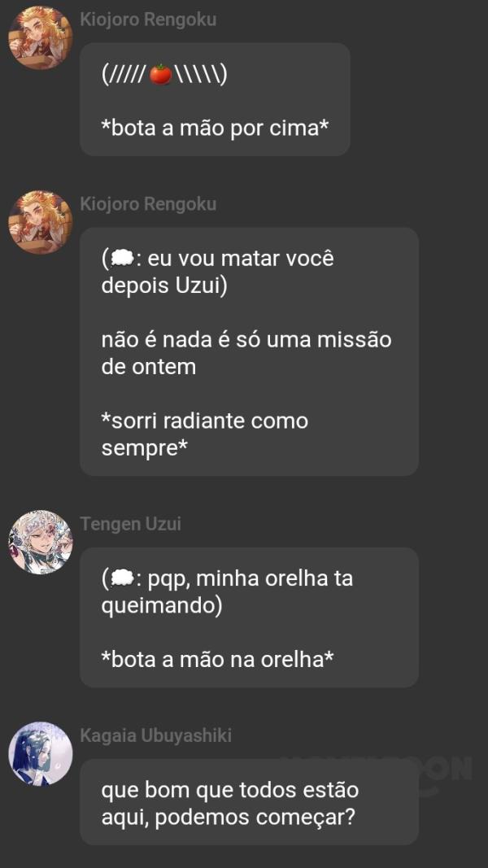Image resolution: width=488 pixels, height=868 pixels.
Task: Select the line '*bota a mão na orelha*'
Action: (217, 659)
